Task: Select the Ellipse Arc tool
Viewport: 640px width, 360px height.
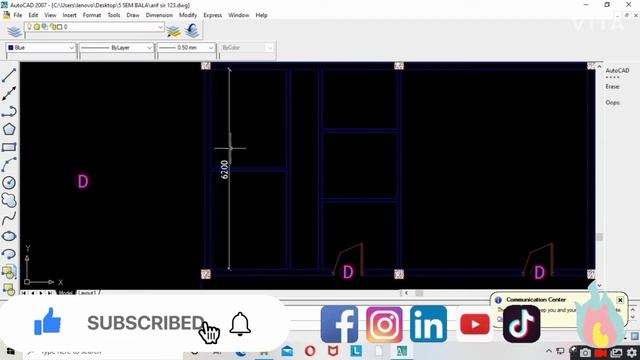Action: (9, 254)
